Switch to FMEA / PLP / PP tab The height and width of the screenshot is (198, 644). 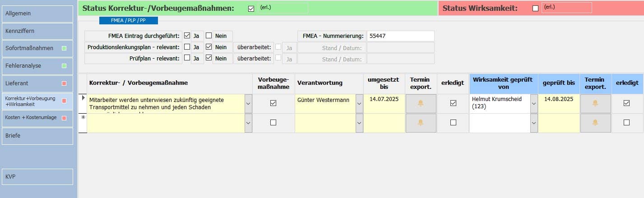(128, 20)
